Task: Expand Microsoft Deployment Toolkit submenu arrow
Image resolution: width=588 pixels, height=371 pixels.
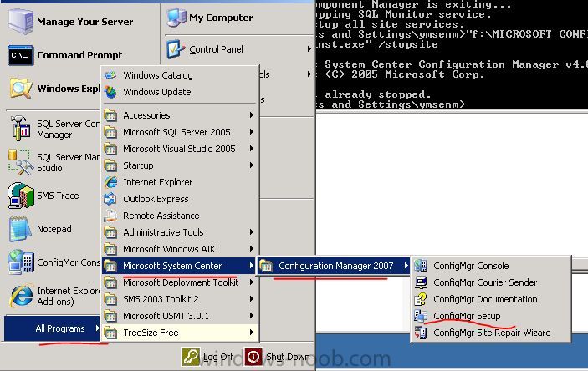Action: coord(252,282)
